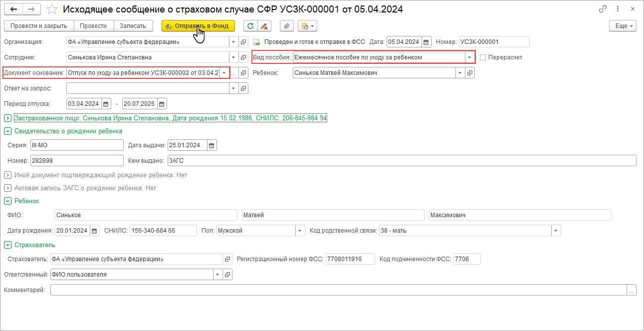Screen dimensions: 644x331
Task: Click the cancel sending icon with red cross
Action: (x=265, y=26)
